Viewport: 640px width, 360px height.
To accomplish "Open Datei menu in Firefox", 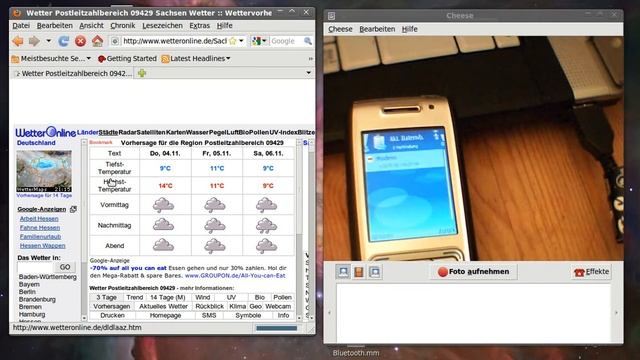I will tap(21, 26).
